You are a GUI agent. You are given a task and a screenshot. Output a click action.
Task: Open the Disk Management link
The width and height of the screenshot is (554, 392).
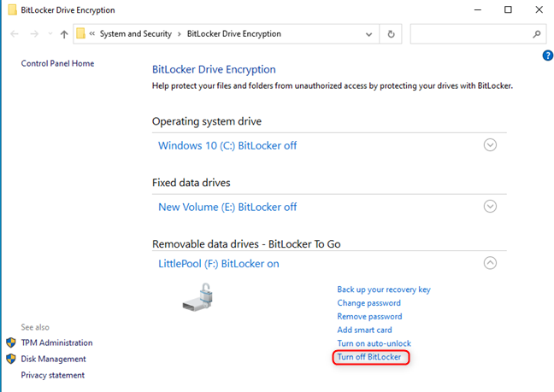pyautogui.click(x=53, y=359)
